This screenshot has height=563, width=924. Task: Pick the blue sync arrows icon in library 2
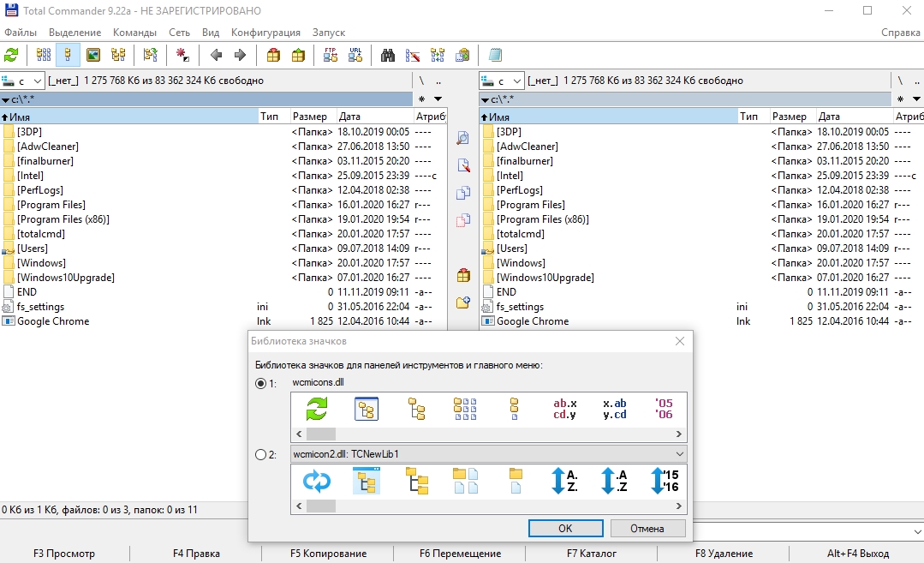(x=317, y=482)
